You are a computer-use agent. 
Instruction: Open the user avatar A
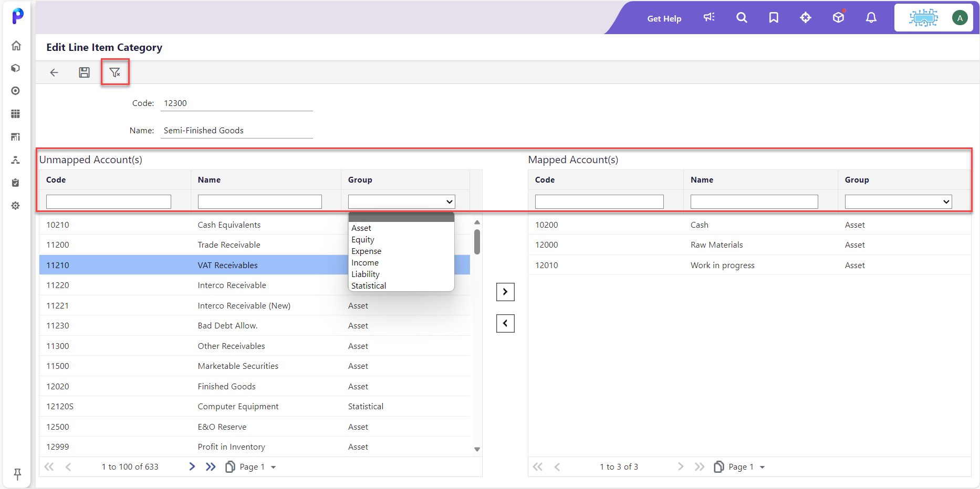[960, 18]
